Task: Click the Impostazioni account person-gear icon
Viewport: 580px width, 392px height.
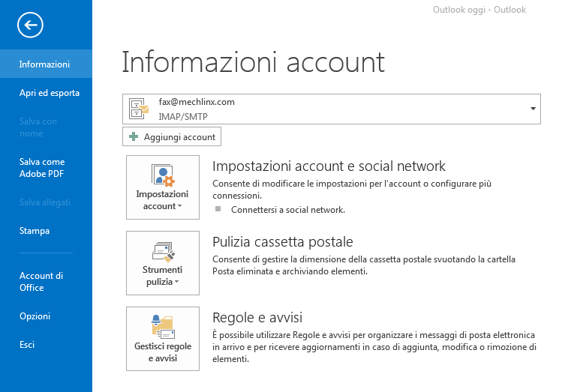Action: click(163, 175)
